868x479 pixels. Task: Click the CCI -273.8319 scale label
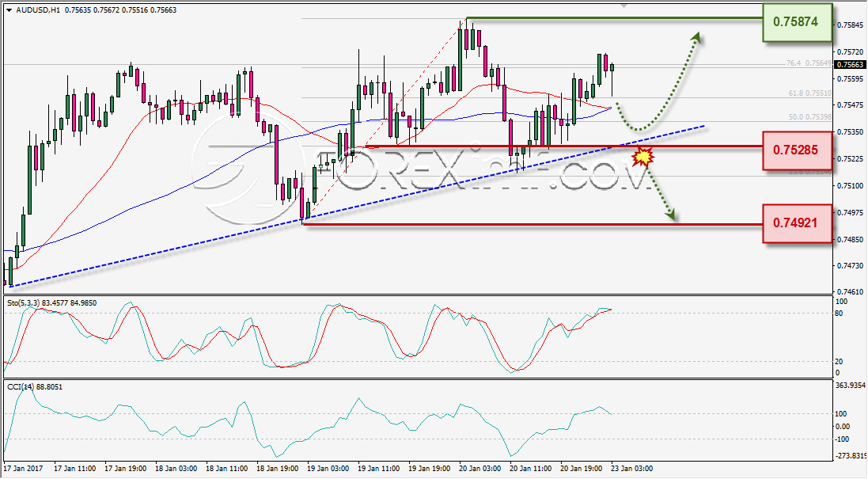click(x=850, y=456)
